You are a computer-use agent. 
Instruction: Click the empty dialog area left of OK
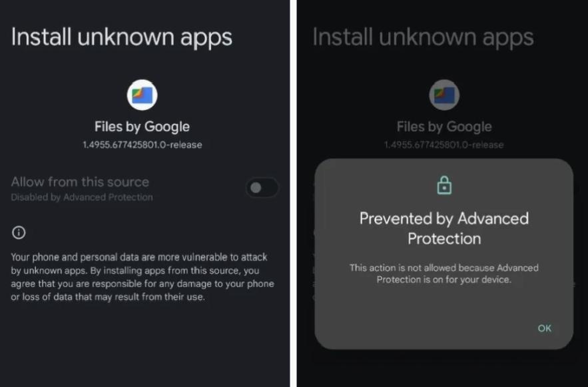click(424, 328)
